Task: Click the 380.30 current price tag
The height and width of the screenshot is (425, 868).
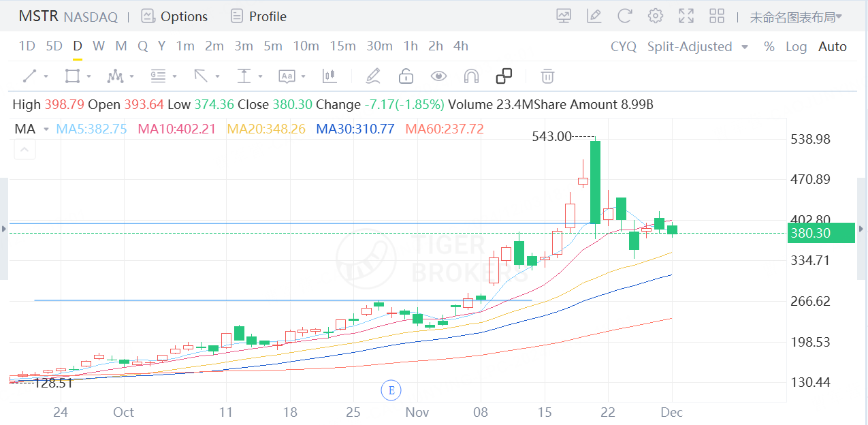Action: [x=822, y=233]
